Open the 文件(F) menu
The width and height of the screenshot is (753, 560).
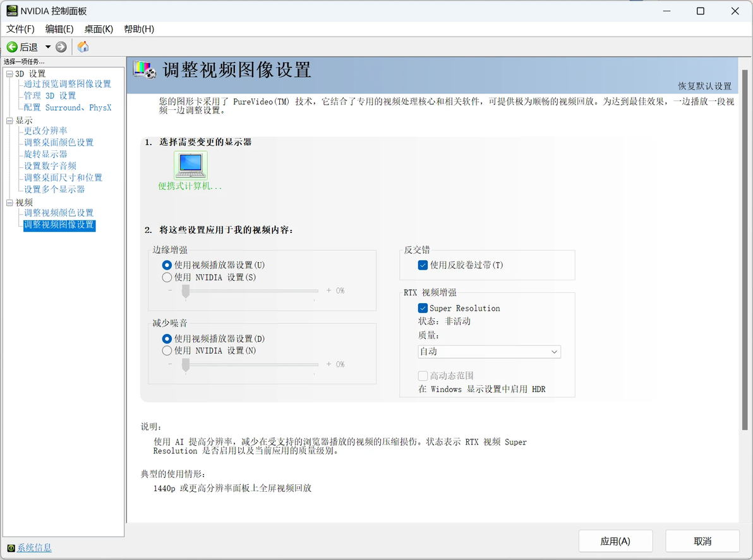20,29
